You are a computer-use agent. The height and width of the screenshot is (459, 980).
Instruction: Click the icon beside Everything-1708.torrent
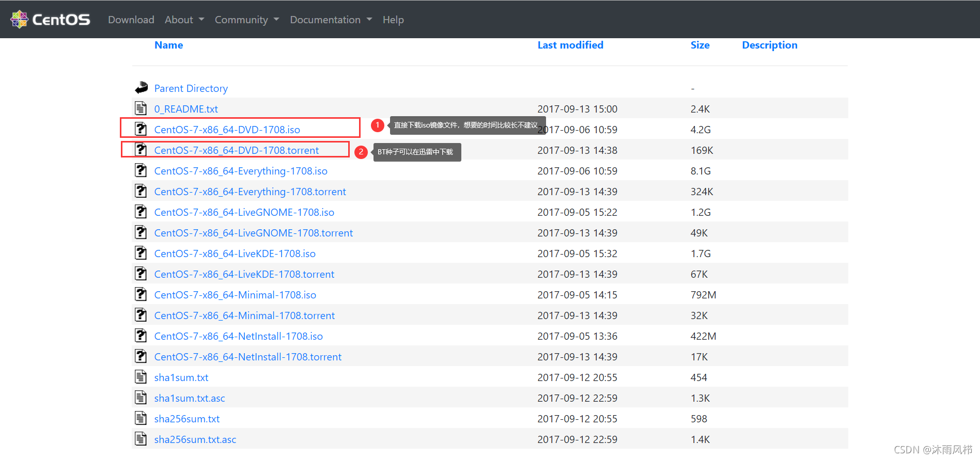141,191
